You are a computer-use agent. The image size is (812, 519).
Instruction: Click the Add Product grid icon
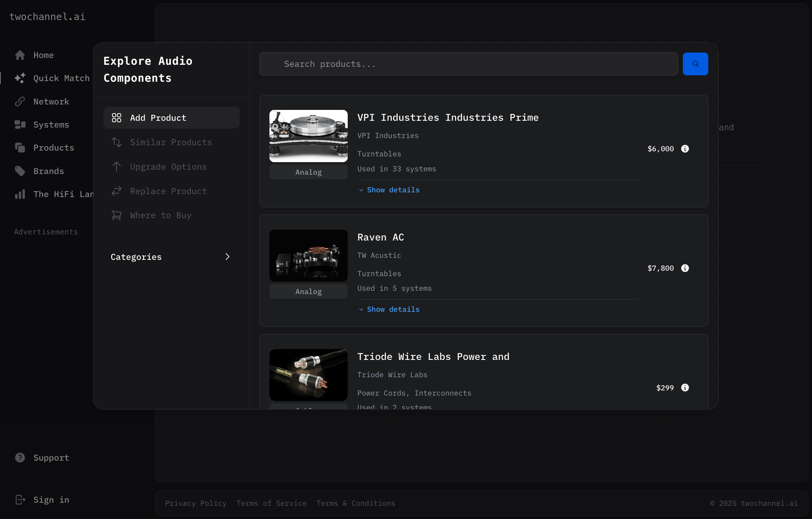click(117, 118)
